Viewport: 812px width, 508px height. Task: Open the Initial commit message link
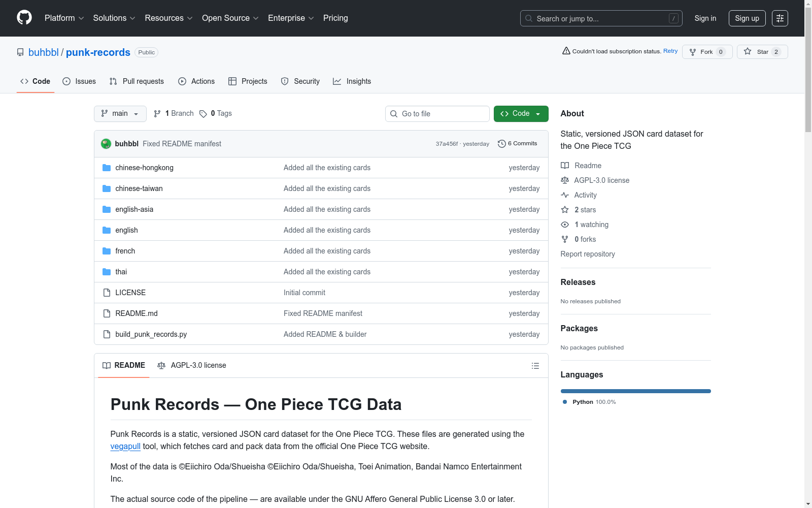(304, 293)
